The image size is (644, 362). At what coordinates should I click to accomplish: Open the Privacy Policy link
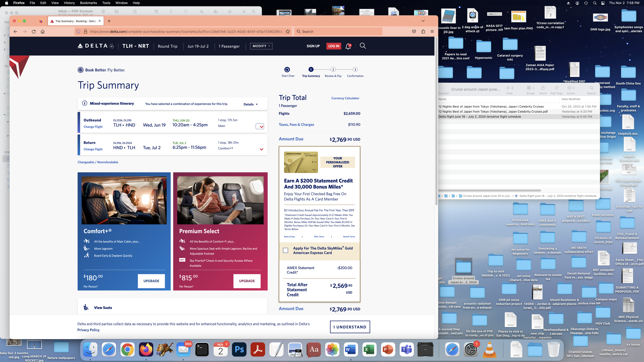[x=89, y=330]
